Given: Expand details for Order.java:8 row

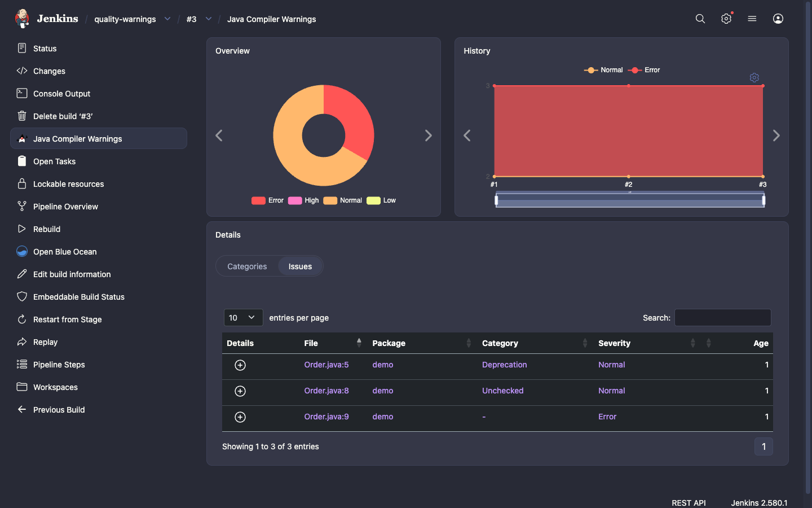Looking at the screenshot, I should pyautogui.click(x=240, y=391).
